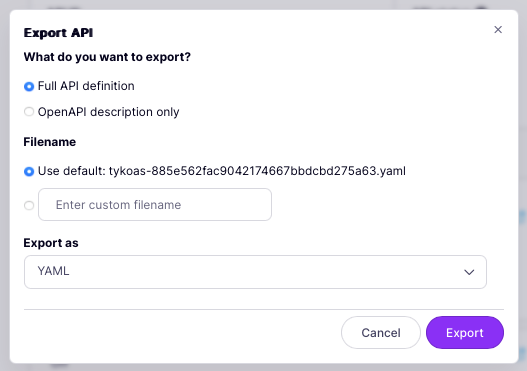Click the "What do you want to export?" heading
Image resolution: width=527 pixels, height=371 pixels.
(x=107, y=57)
